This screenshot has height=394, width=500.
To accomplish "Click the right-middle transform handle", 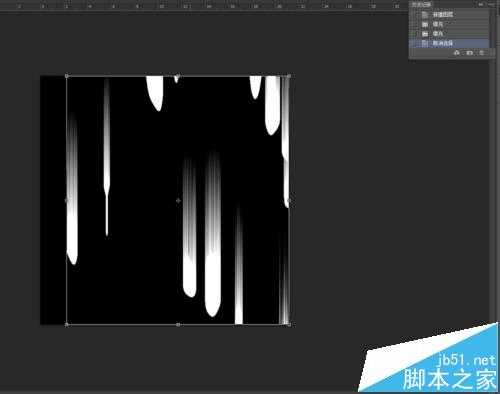I will coord(289,200).
